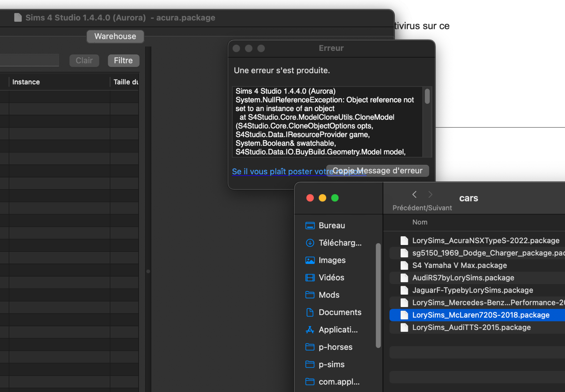Open the Documents sidebar location
Viewport: 565px width, 392px height.
pyautogui.click(x=339, y=313)
